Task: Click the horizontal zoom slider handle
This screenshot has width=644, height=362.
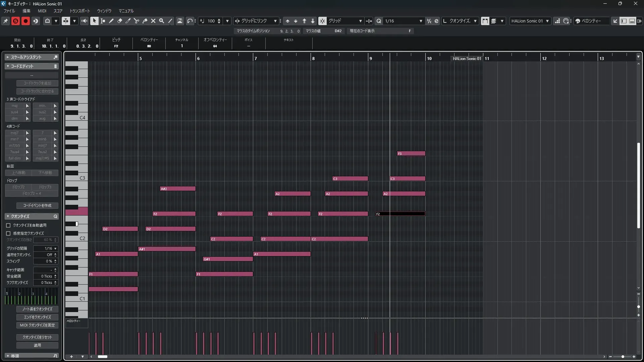Action: pyautogui.click(x=623, y=357)
